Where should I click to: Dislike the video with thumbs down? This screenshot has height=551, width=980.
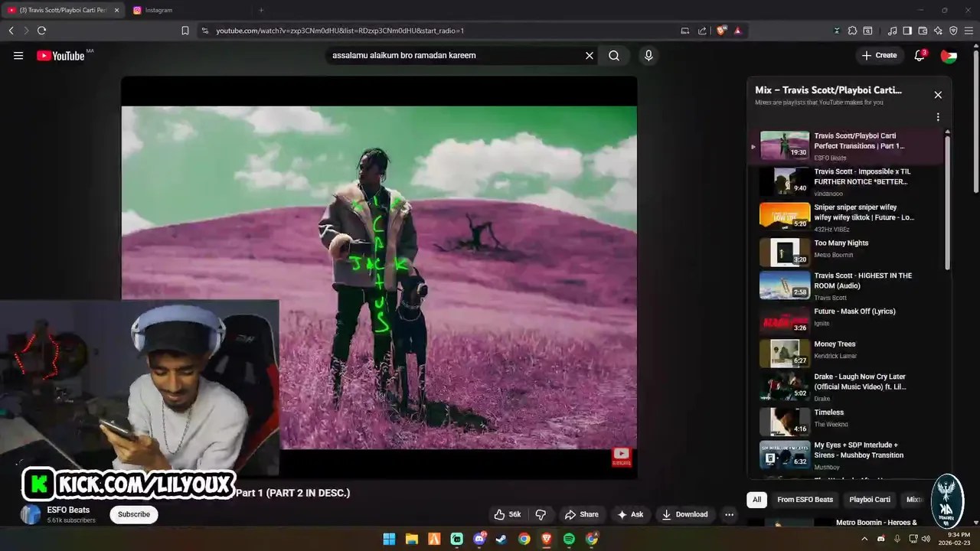[541, 514]
